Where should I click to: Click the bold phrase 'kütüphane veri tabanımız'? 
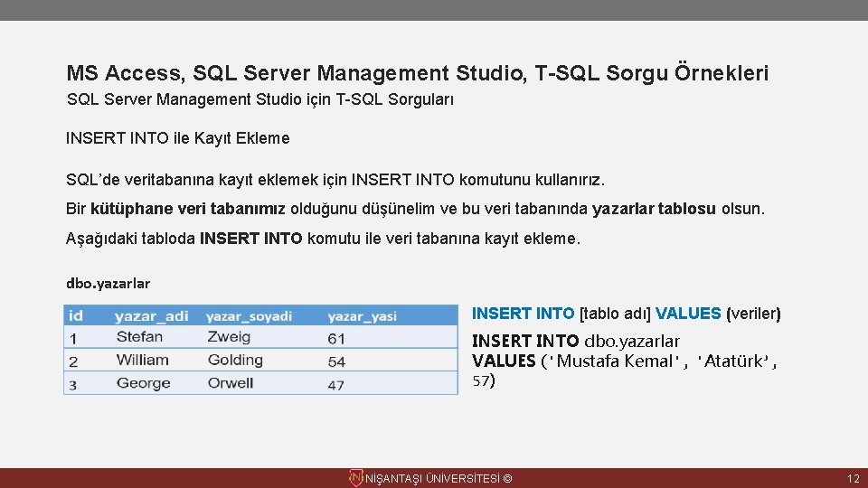(188, 209)
